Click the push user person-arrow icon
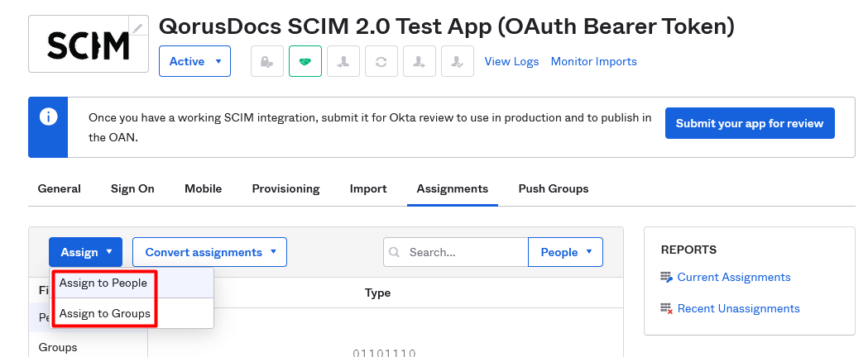The height and width of the screenshot is (357, 868). pyautogui.click(x=419, y=61)
